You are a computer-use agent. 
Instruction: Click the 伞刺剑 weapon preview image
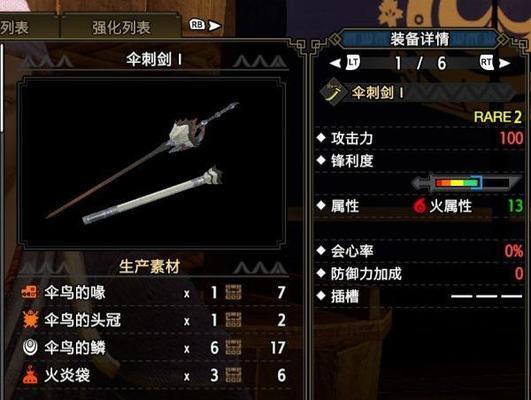click(x=152, y=163)
